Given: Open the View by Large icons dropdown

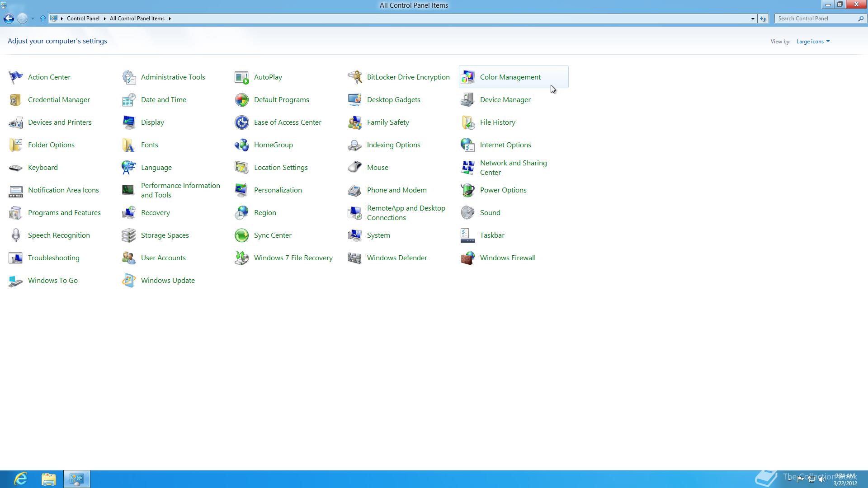Looking at the screenshot, I should 813,42.
